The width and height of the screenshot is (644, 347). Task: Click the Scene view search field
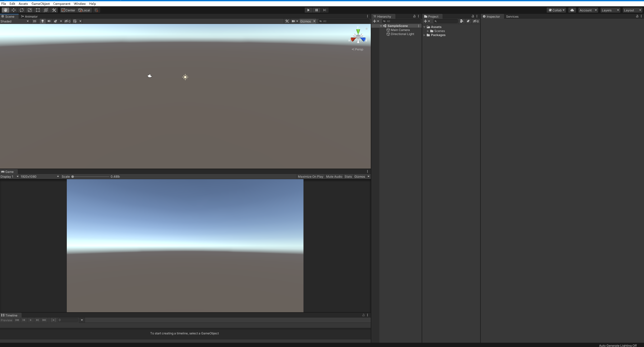click(x=344, y=21)
